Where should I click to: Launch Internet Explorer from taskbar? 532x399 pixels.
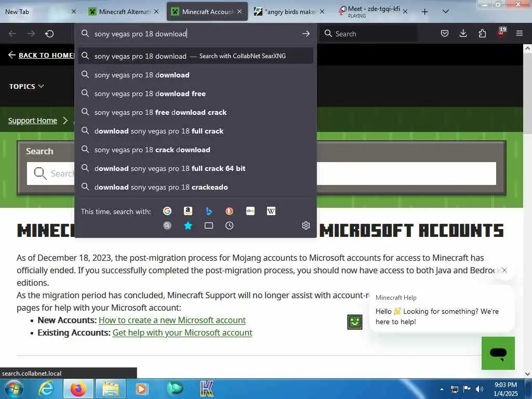(x=46, y=389)
